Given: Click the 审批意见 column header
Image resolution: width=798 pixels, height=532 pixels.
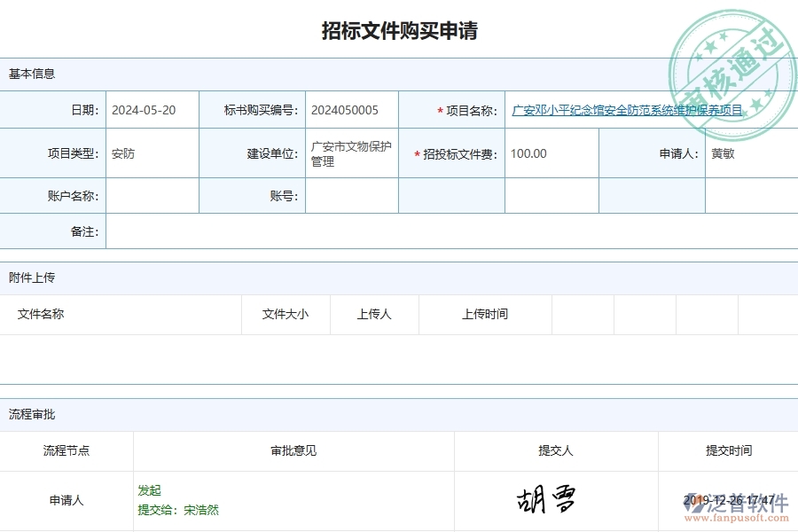Looking at the screenshot, I should point(293,450).
